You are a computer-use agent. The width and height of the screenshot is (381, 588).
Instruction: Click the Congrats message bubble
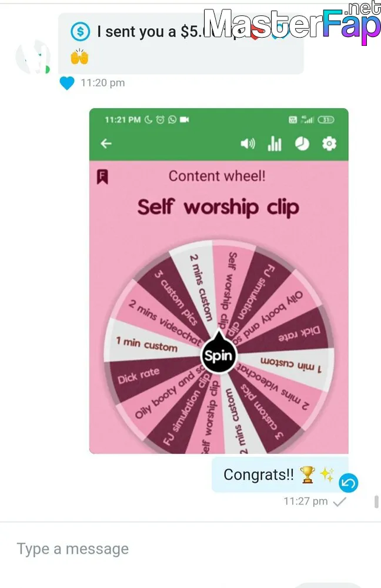click(280, 475)
